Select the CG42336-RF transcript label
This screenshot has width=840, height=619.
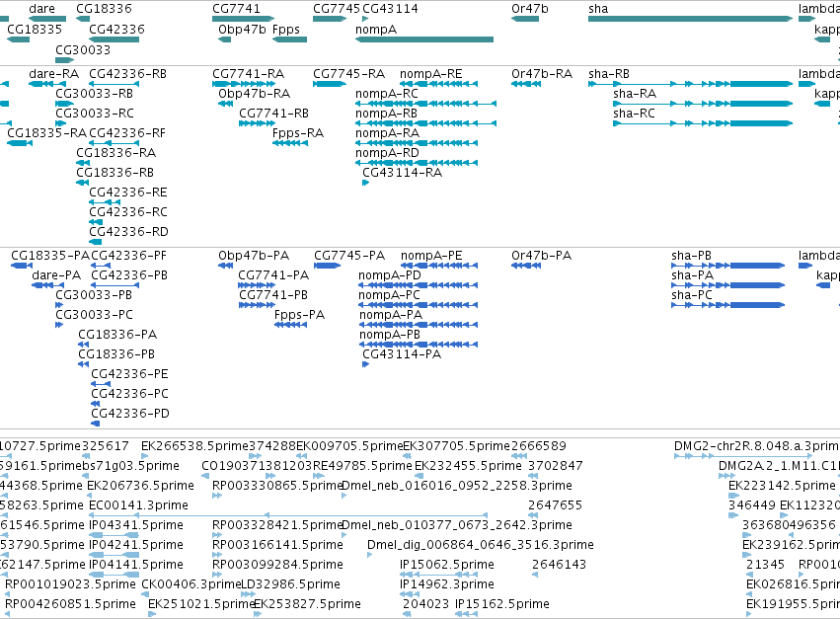click(127, 132)
